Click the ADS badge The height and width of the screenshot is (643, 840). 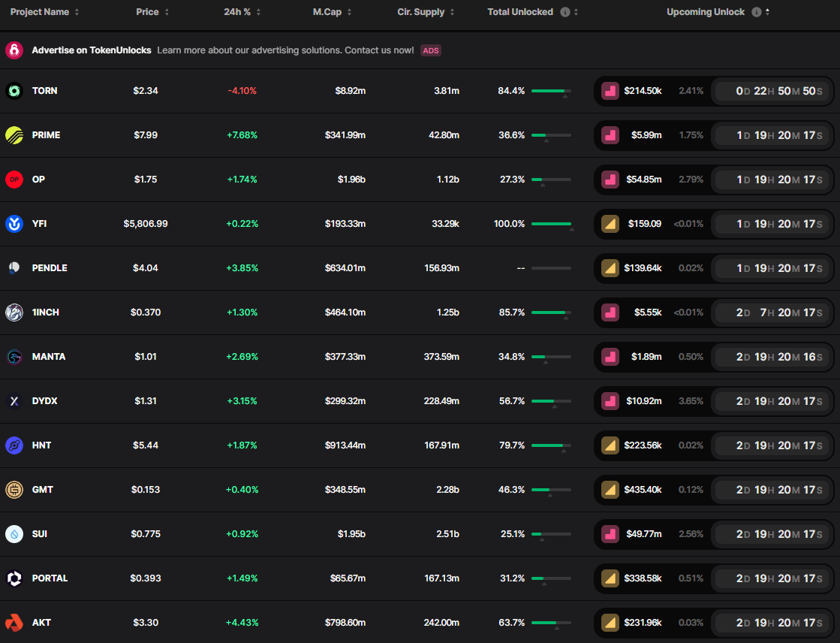[431, 50]
